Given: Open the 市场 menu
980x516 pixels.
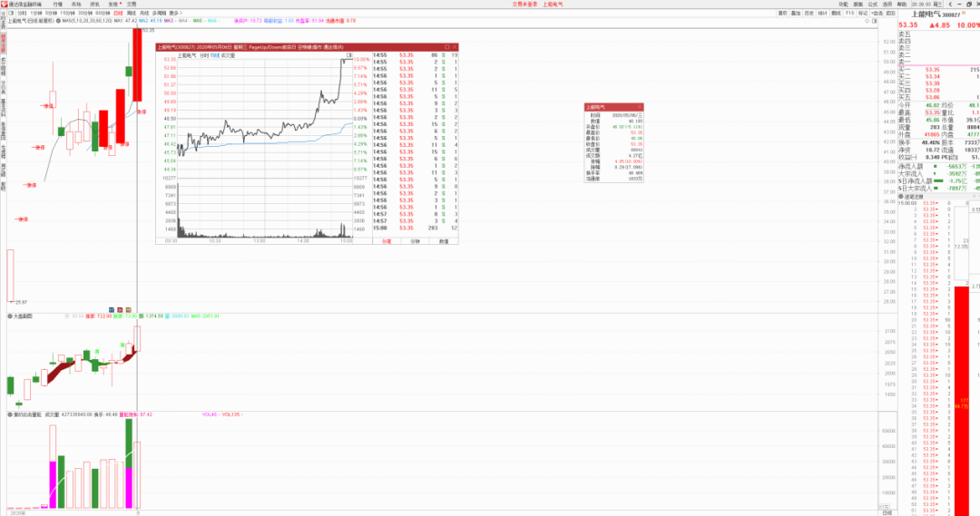Looking at the screenshot, I should [x=76, y=4].
